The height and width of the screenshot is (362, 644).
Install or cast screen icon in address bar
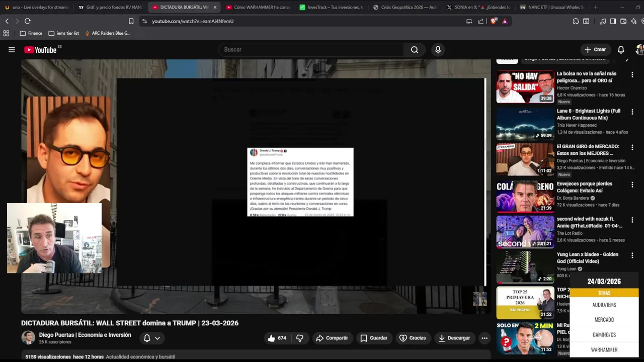[x=469, y=21]
